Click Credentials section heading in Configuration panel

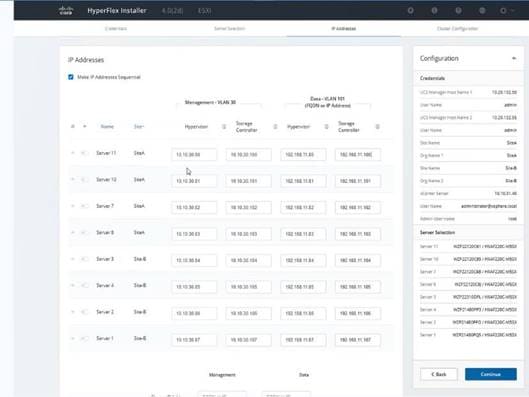click(432, 78)
